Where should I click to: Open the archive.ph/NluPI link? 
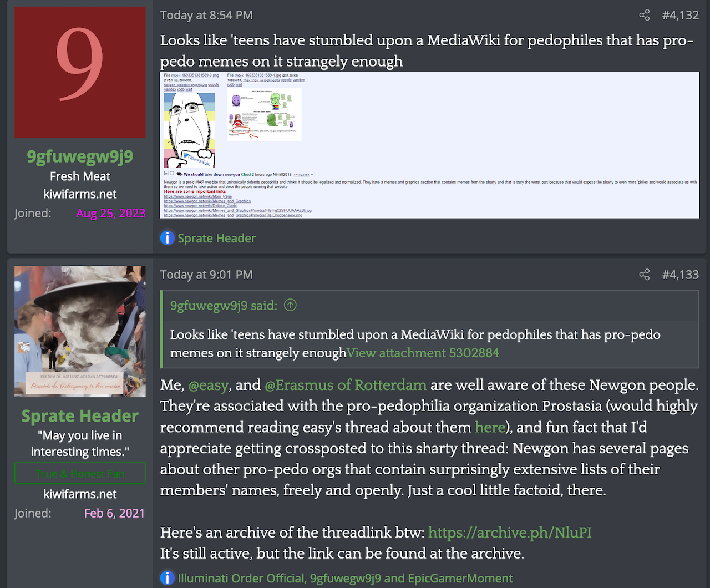pyautogui.click(x=510, y=533)
